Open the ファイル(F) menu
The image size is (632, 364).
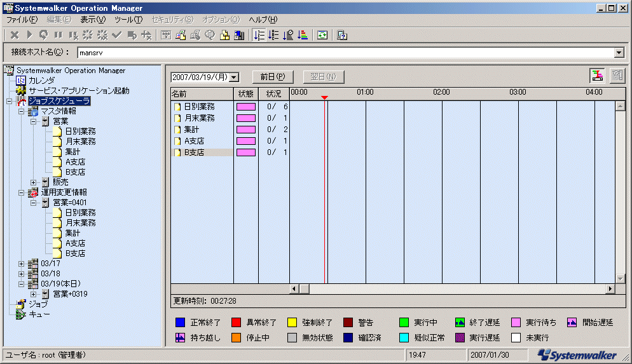[x=22, y=19]
